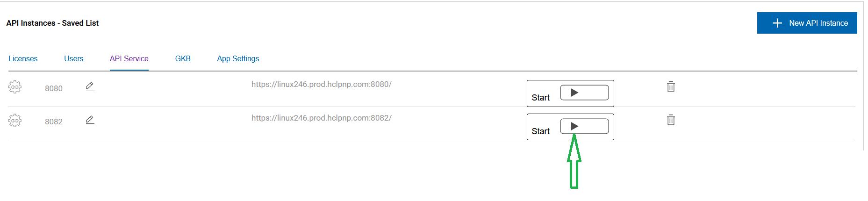
Task: Start the 8080 API instance
Action: point(584,93)
